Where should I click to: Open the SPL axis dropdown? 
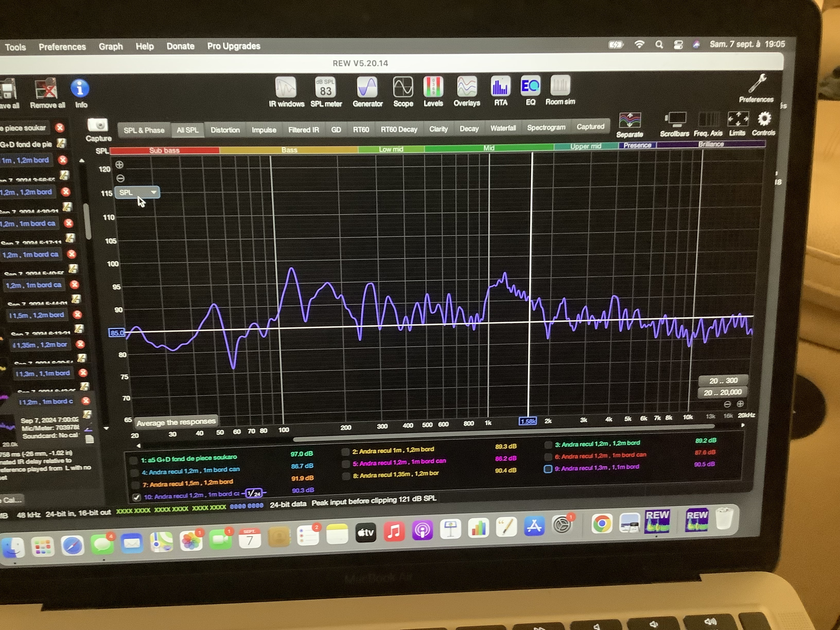point(137,192)
